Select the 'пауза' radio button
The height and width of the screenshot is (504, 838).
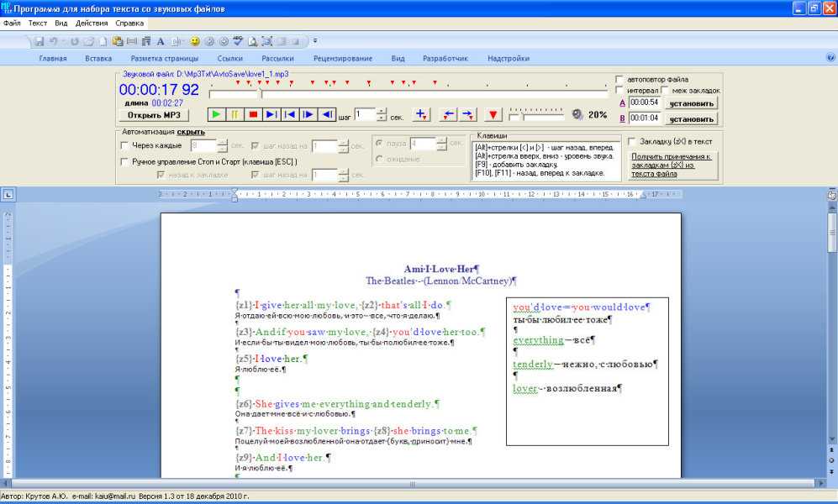tap(379, 143)
